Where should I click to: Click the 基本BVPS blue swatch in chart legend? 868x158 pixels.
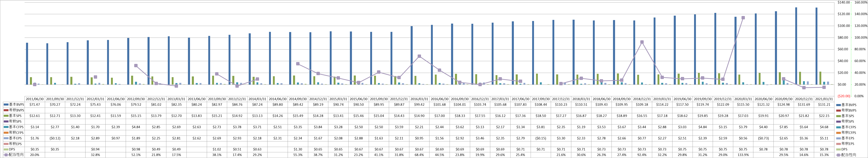(x=839, y=105)
